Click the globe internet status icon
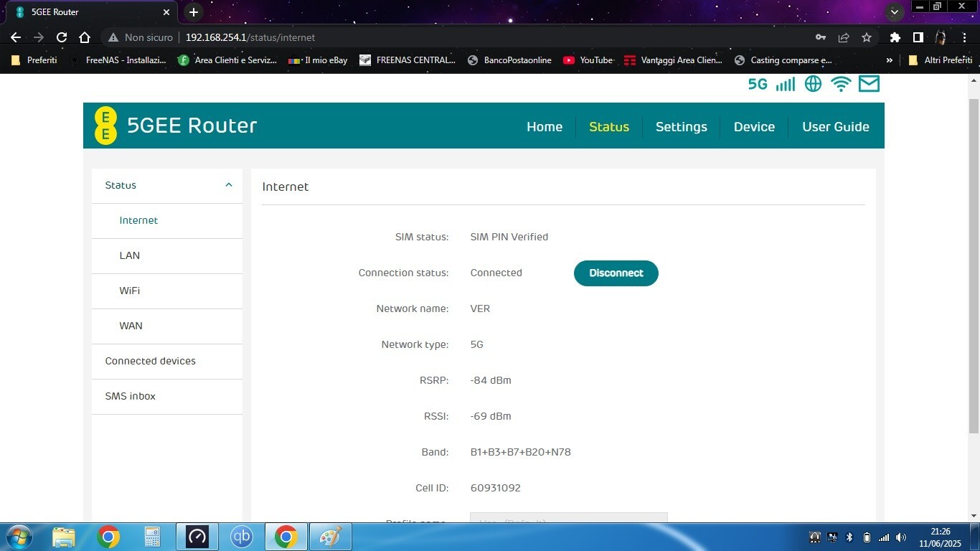980x551 pixels. tap(813, 84)
